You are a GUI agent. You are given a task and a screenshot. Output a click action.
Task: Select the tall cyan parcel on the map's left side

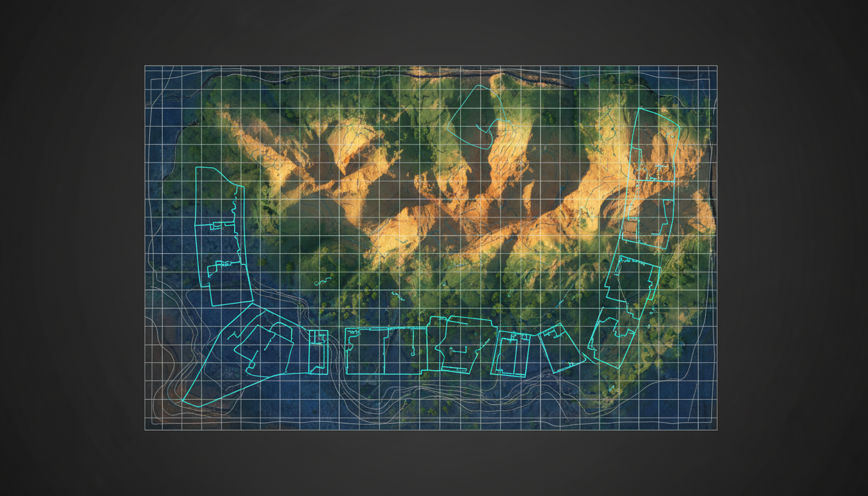223,236
